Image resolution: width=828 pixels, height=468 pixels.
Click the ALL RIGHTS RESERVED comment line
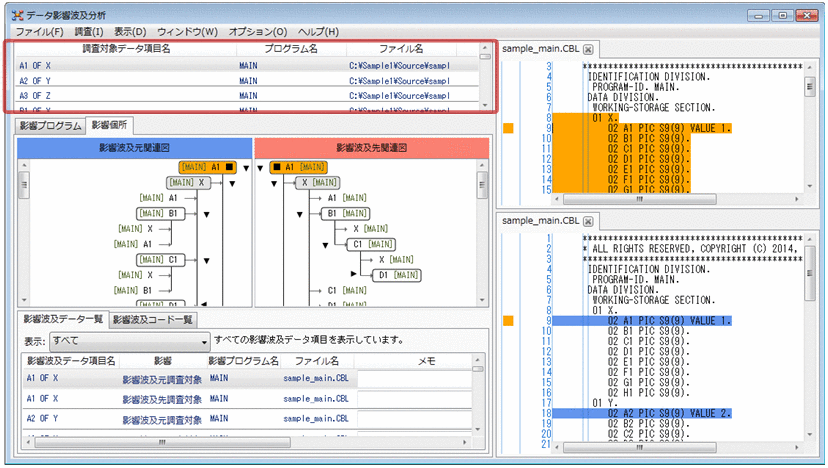point(692,249)
